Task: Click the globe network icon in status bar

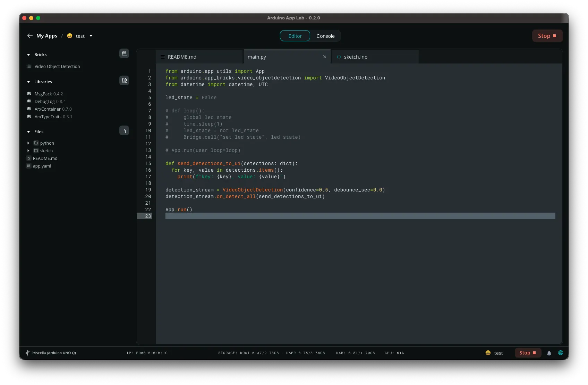Action: pos(561,353)
